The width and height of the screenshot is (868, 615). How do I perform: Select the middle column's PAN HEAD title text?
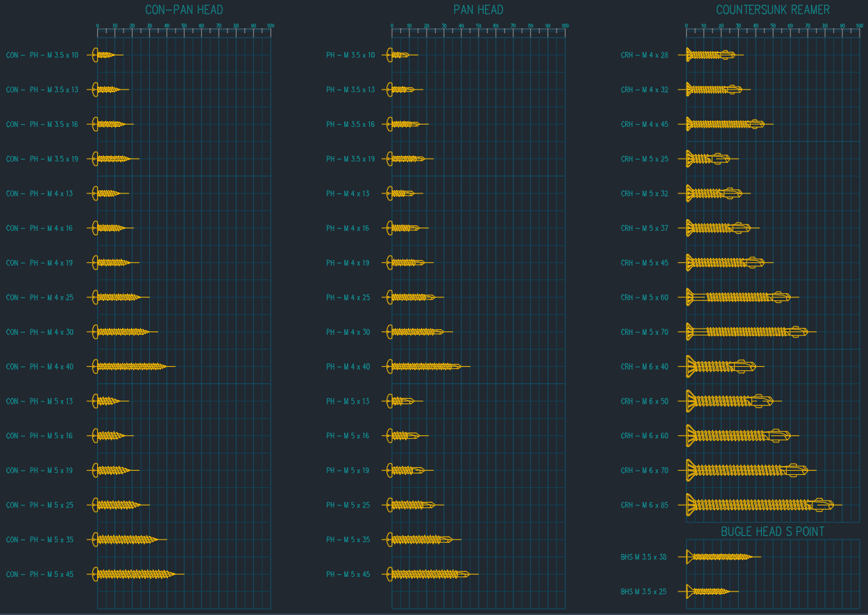pos(478,10)
